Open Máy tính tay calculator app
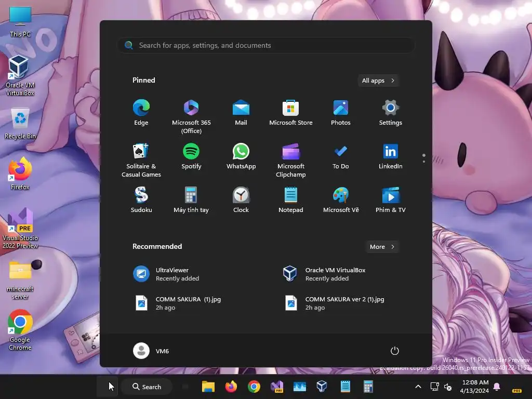532x399 pixels. pyautogui.click(x=191, y=200)
